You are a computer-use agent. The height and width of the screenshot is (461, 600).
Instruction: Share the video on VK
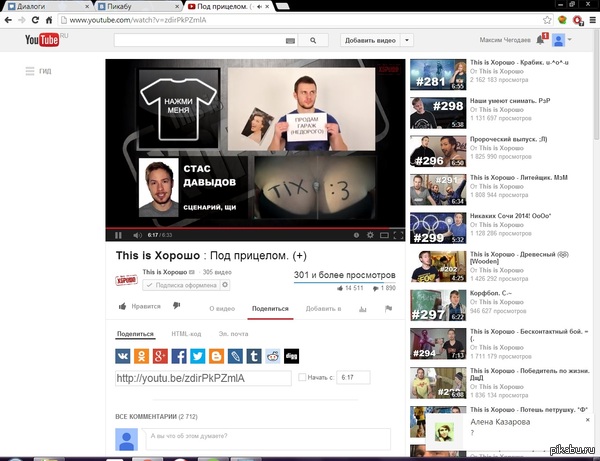[x=123, y=355]
